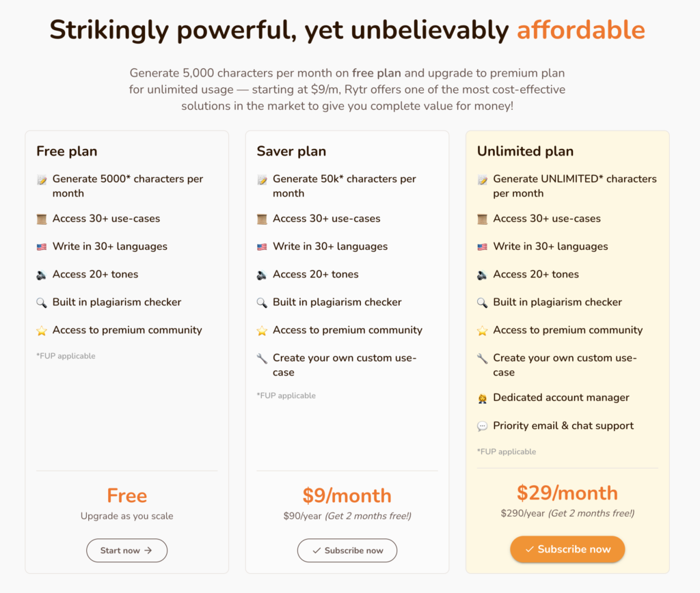Screen dimensions: 700x593
Task: Click the Free plan heading
Action: (x=66, y=151)
